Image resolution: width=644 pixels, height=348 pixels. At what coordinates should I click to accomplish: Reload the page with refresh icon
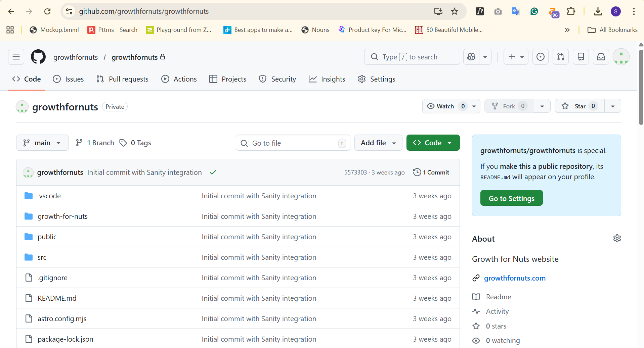click(47, 11)
